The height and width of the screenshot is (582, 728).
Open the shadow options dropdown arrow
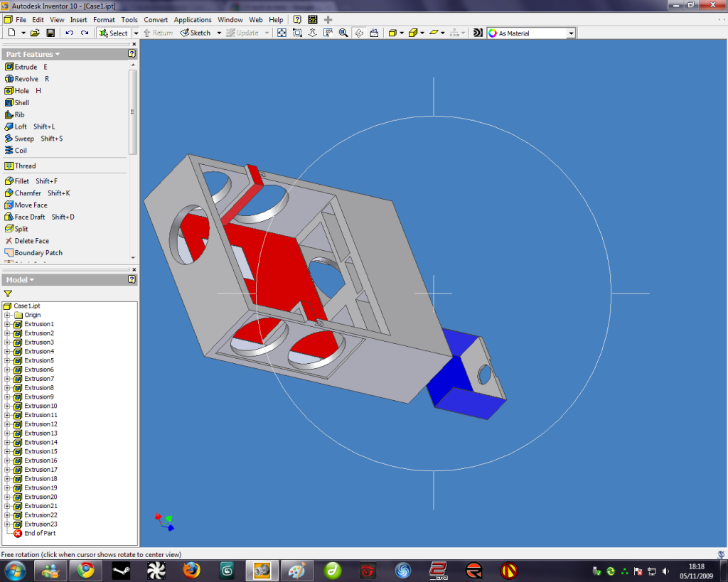(x=443, y=33)
